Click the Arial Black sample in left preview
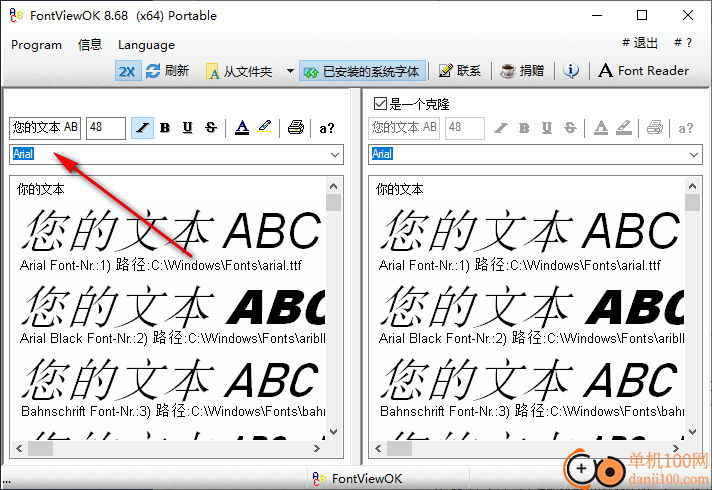 click(173, 307)
